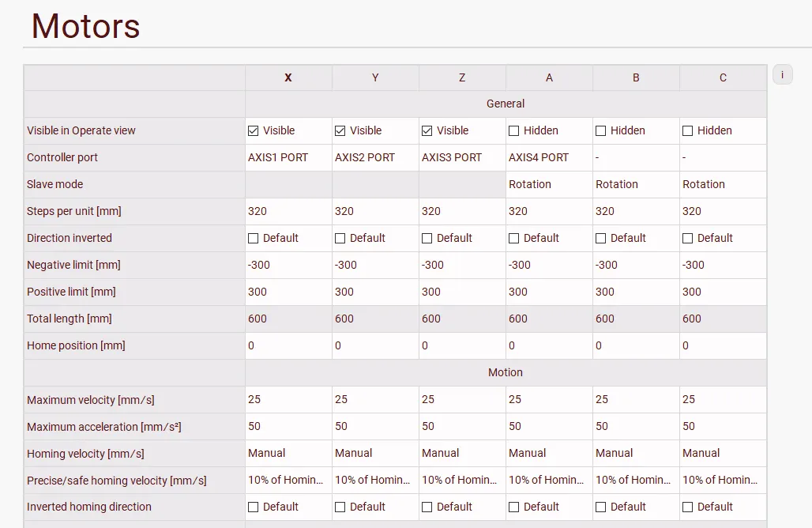Open Slave mode setting for axis C
This screenshot has height=528, width=812.
pyautogui.click(x=723, y=184)
